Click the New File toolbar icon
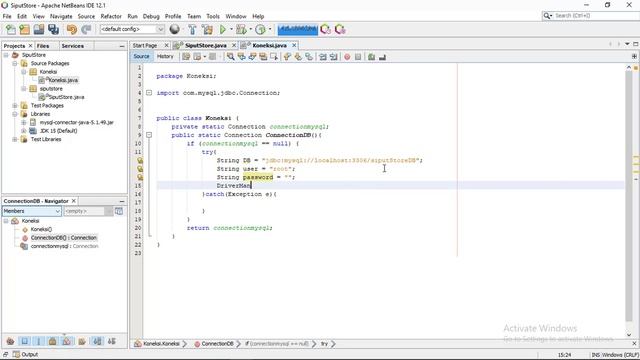 pyautogui.click(x=11, y=29)
